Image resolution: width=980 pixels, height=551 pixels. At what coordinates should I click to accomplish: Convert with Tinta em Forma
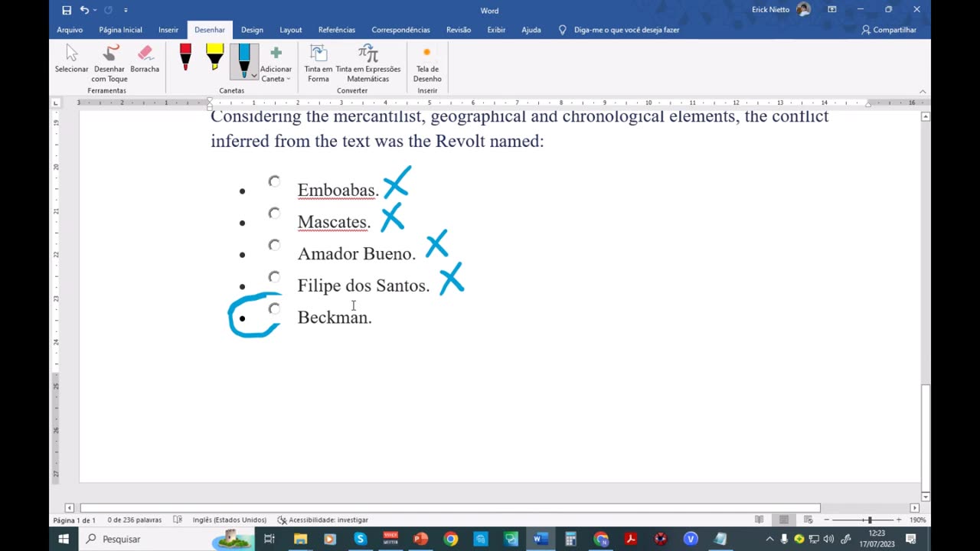(x=318, y=63)
